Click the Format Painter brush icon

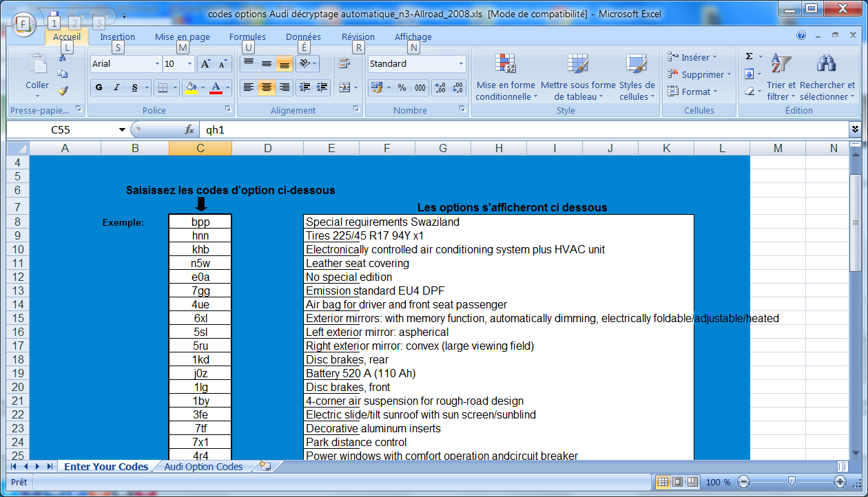63,90
